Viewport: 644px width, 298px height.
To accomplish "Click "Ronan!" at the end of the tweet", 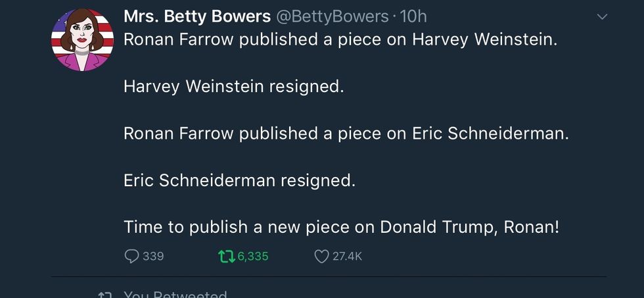I will pos(531,227).
